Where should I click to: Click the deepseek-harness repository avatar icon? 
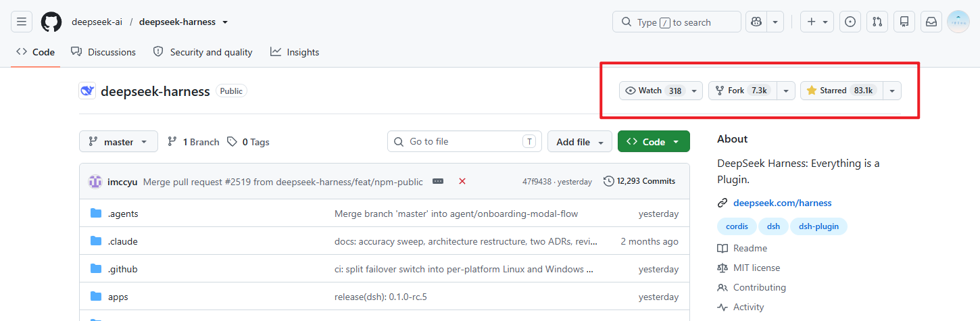tap(87, 91)
